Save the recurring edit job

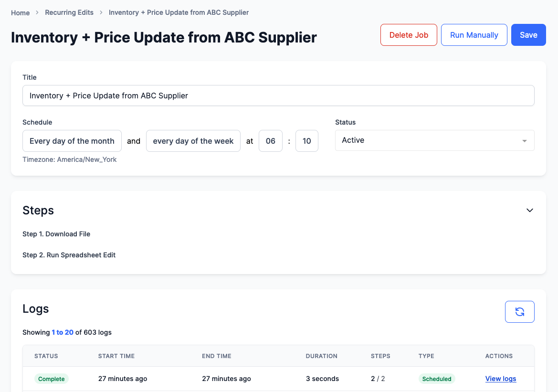click(x=528, y=35)
